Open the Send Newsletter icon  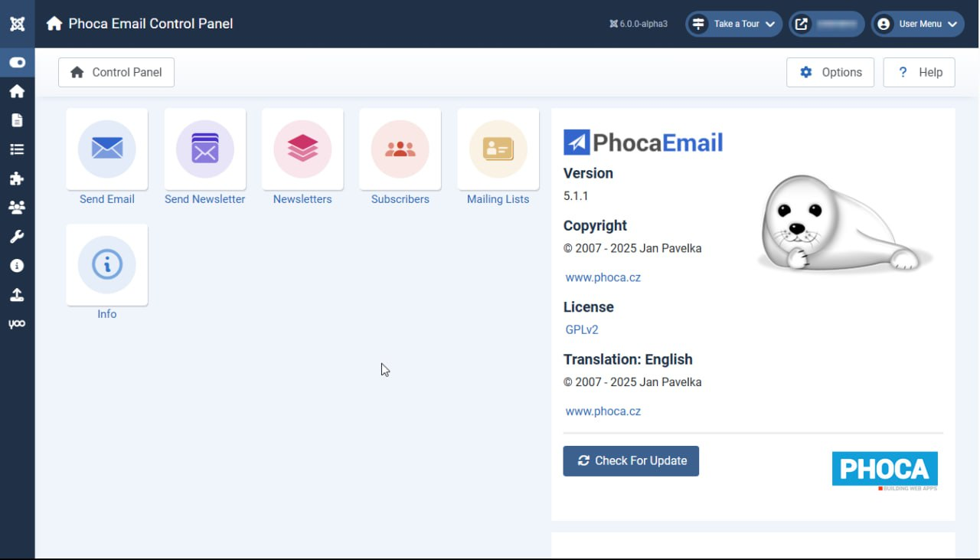pos(204,149)
